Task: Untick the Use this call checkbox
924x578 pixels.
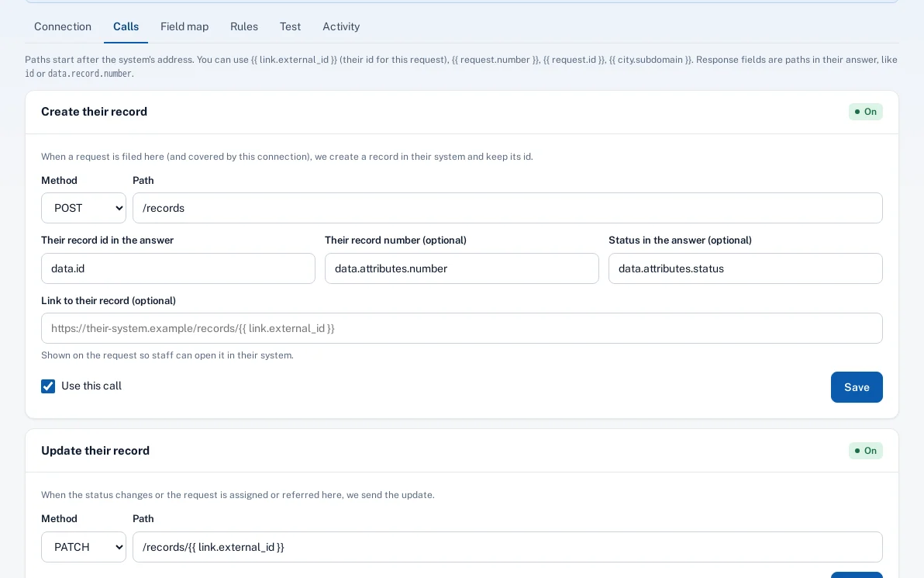Action: point(48,386)
